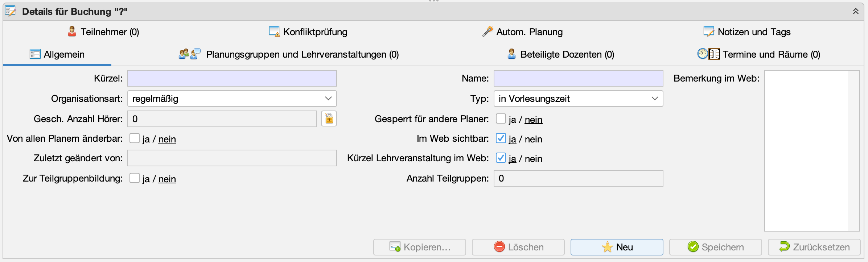Click the Beteiligte Dozenten person icon
The width and height of the screenshot is (868, 262).
coord(511,54)
